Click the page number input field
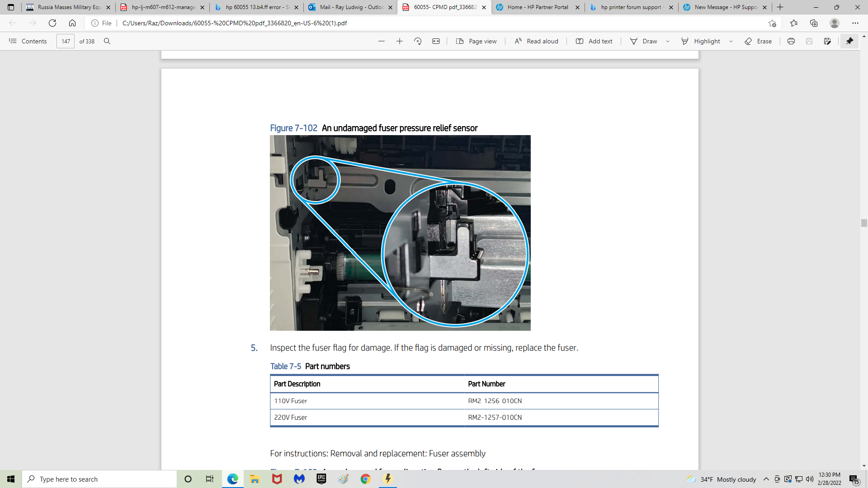The image size is (868, 488). [66, 41]
